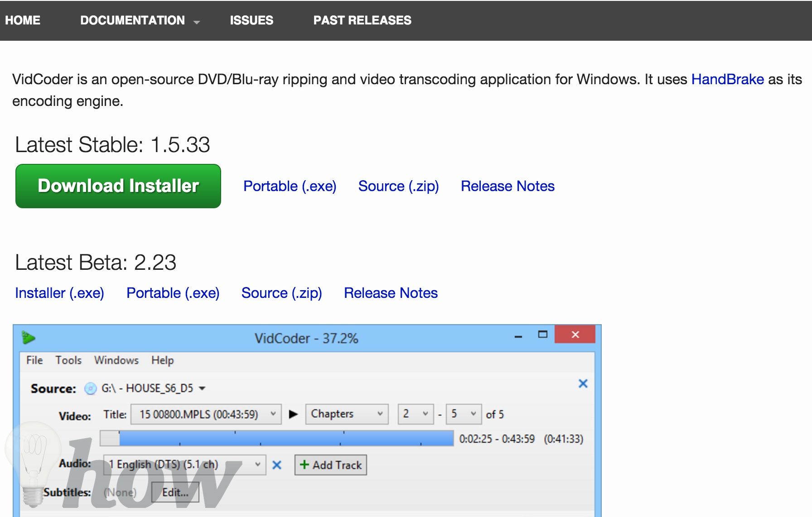Viewport: 812px width, 517px height.
Task: Click the VidCoder - 37.2% title text
Action: [306, 338]
